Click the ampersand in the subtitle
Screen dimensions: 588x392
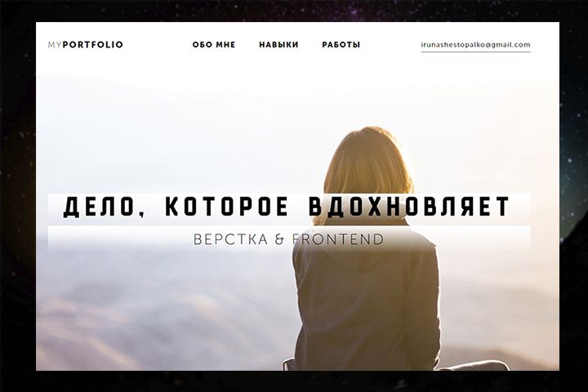[x=279, y=239]
